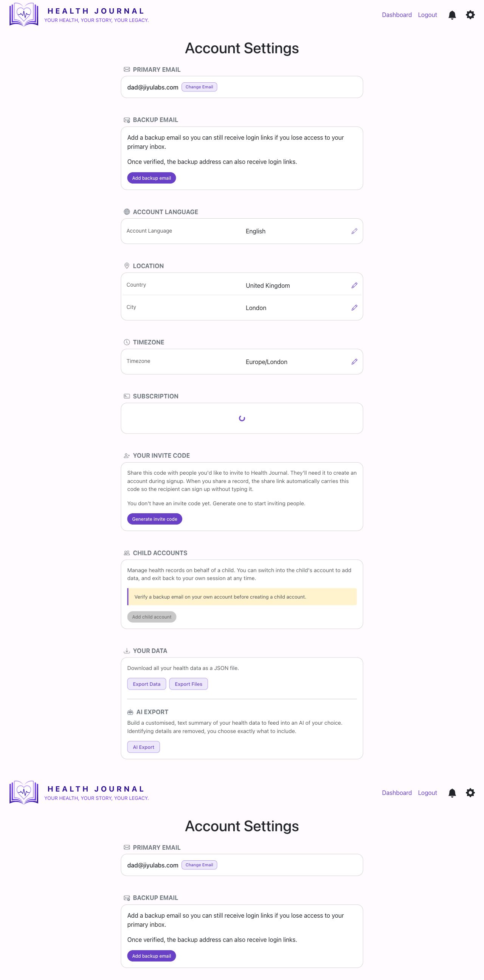The width and height of the screenshot is (484, 980).
Task: Open notifications bell at page top
Action: [452, 15]
